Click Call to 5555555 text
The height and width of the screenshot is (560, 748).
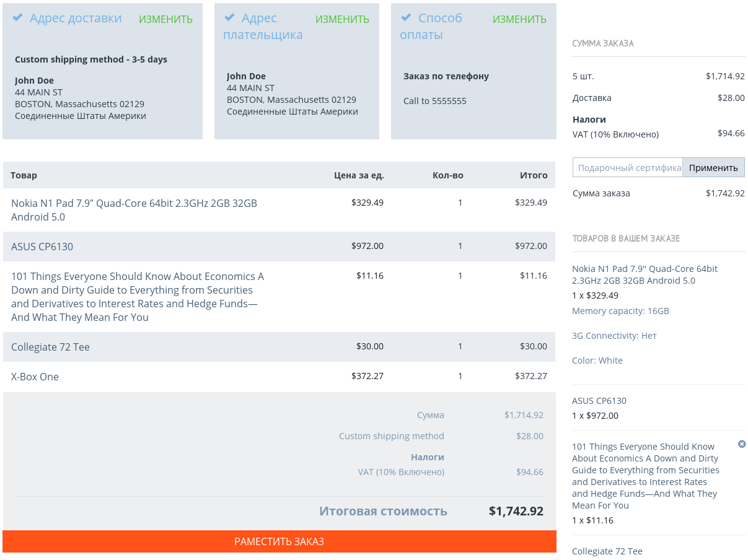coord(435,101)
